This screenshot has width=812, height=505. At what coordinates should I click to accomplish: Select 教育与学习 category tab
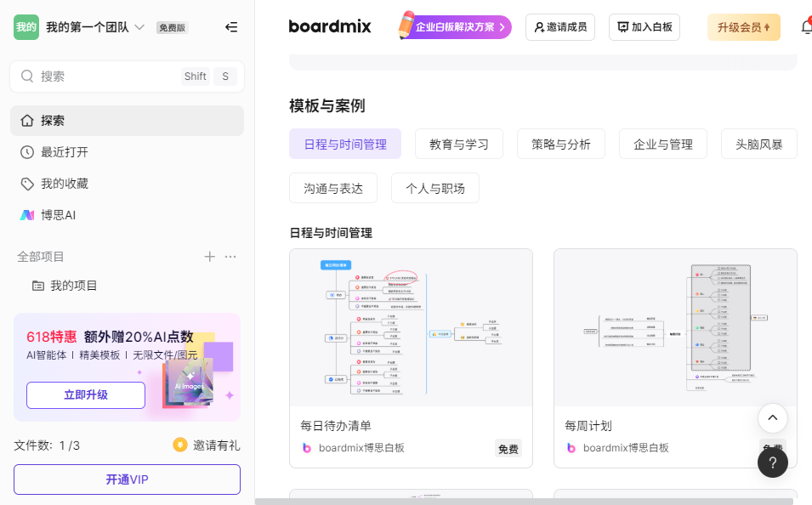pyautogui.click(x=459, y=144)
